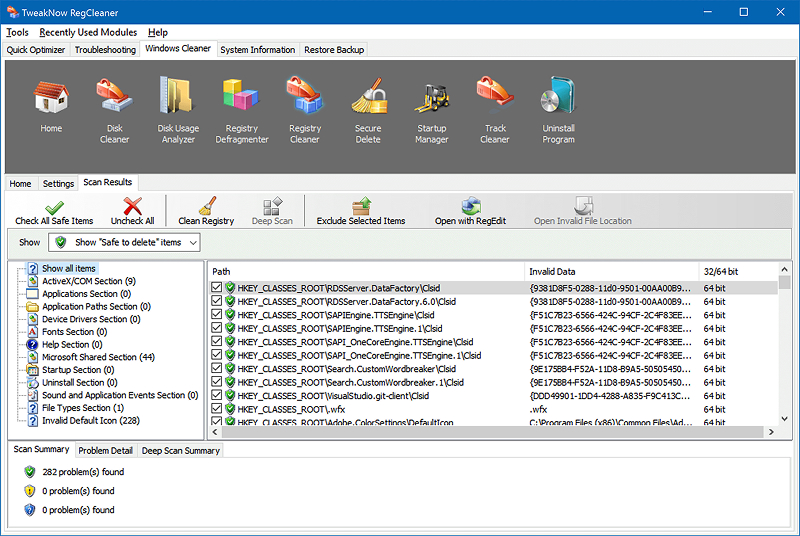
Task: Click Uncheck All button
Action: click(133, 211)
